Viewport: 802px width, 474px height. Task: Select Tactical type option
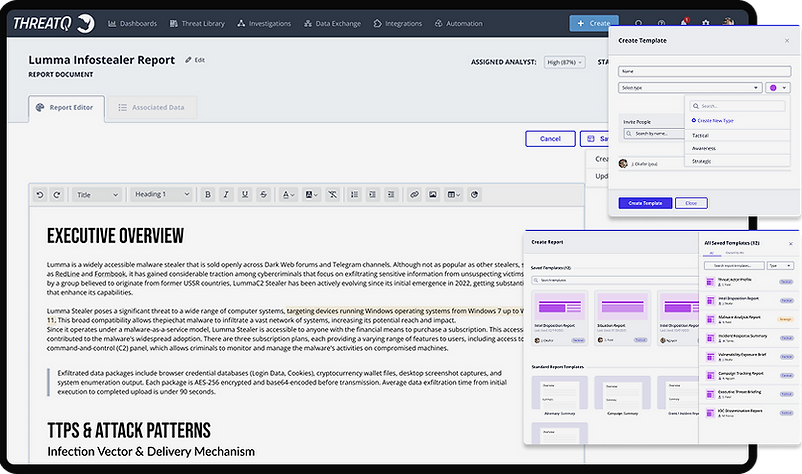(737, 136)
